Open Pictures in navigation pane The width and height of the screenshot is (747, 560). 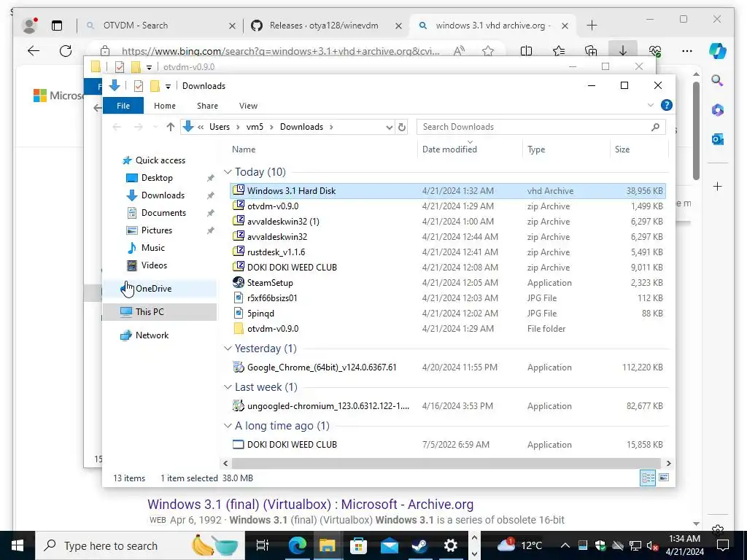coord(157,230)
